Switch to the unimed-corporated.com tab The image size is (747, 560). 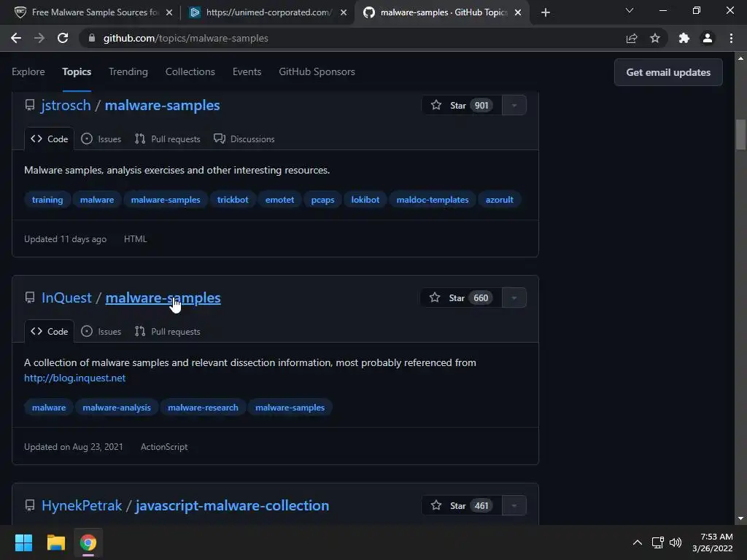coord(268,12)
